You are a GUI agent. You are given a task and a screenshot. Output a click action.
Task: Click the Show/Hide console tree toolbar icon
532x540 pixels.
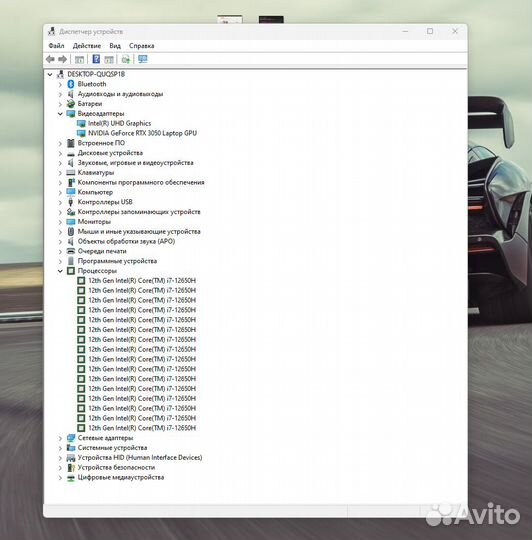79,59
